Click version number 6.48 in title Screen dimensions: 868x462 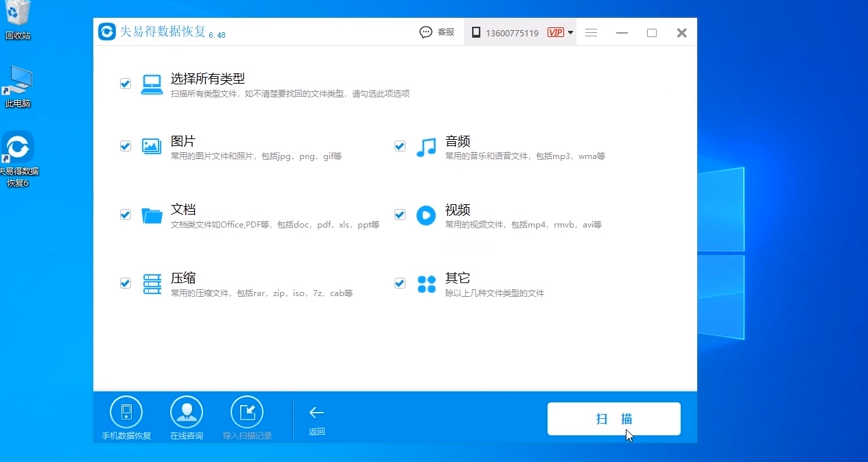point(217,35)
